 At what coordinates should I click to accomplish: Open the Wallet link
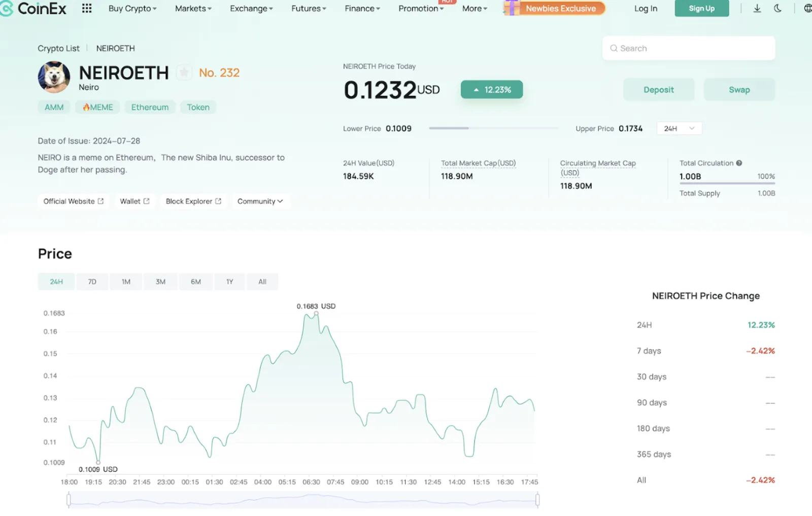pyautogui.click(x=134, y=201)
